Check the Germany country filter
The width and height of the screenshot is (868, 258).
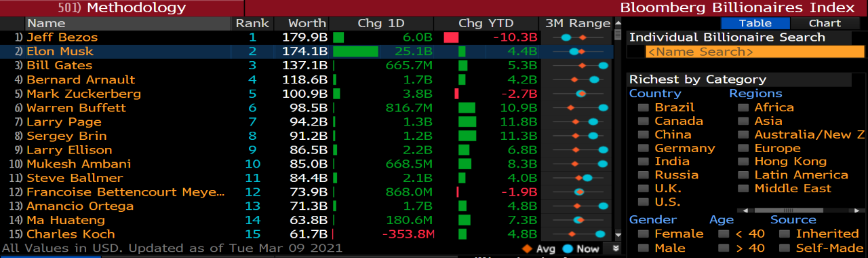coord(643,148)
